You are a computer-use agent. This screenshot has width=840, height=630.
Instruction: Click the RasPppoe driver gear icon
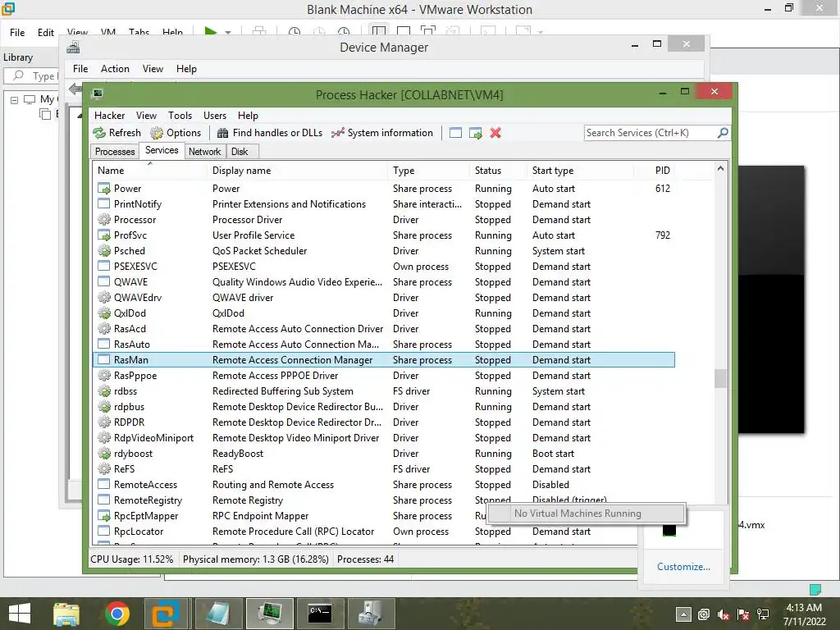pyautogui.click(x=104, y=376)
